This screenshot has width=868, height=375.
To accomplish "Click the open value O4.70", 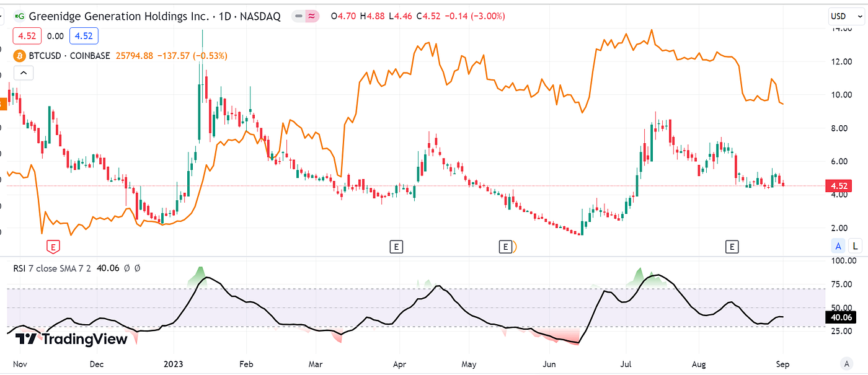I will point(343,17).
